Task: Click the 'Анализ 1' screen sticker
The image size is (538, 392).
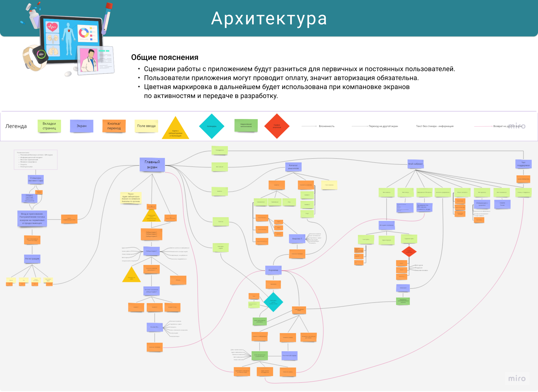Action: (x=297, y=239)
